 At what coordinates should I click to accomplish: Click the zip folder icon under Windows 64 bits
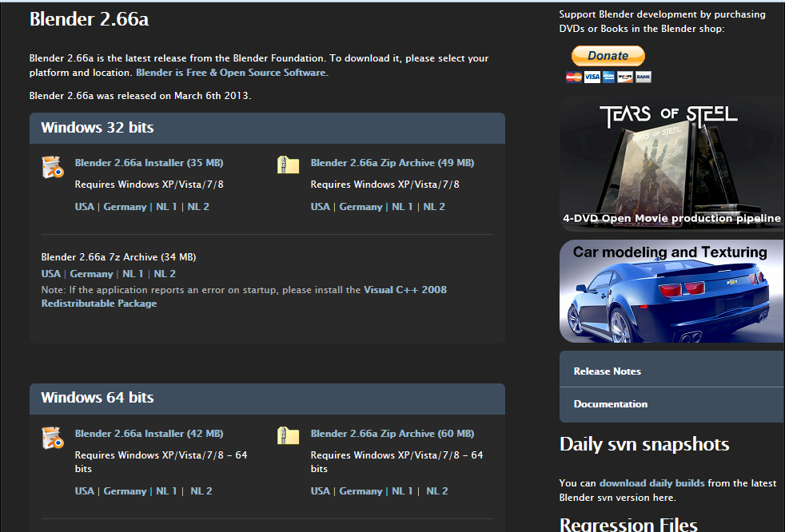[289, 435]
